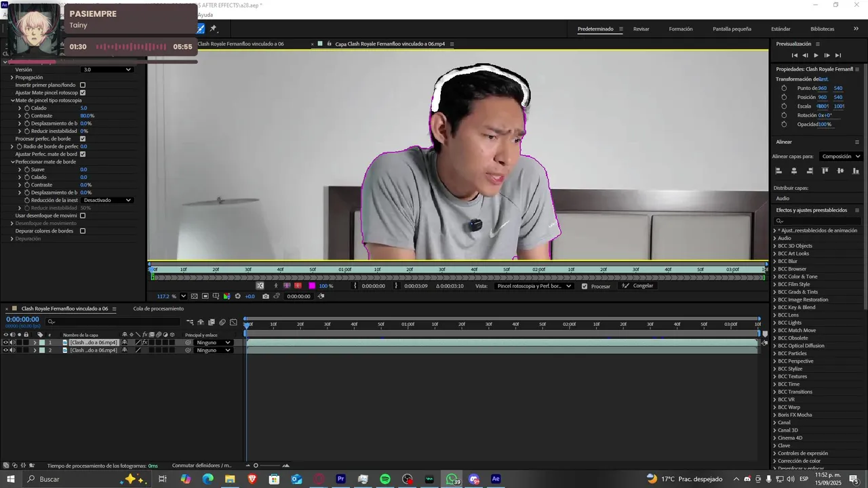
Task: Toggle stopwatch for Posición property
Action: click(784, 97)
